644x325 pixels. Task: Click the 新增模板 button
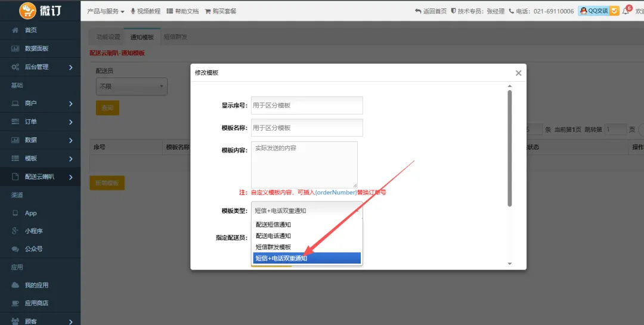(107, 183)
